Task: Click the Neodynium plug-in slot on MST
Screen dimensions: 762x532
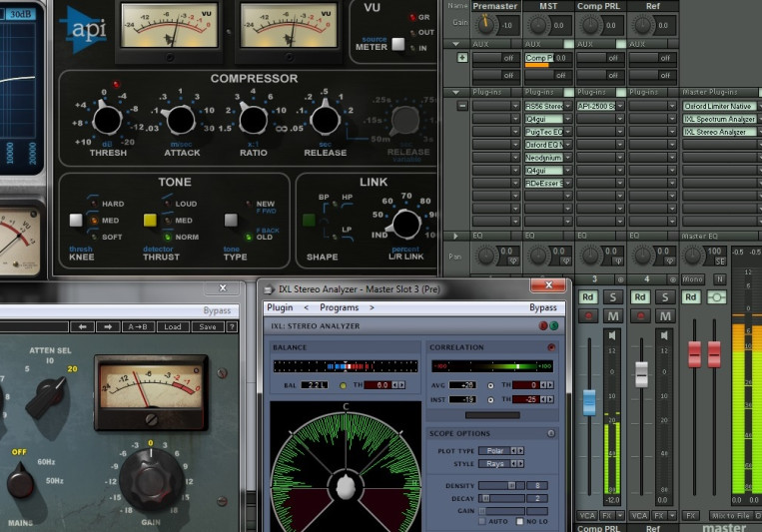Action: pyautogui.click(x=543, y=158)
